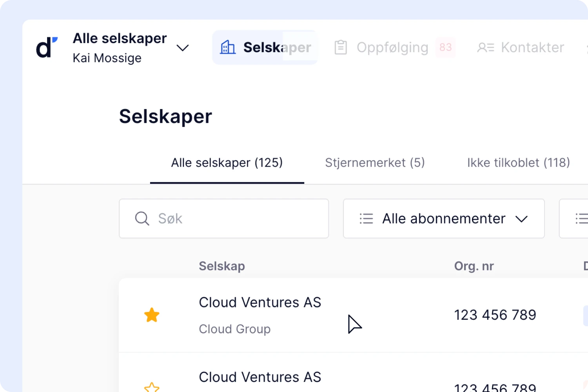The width and height of the screenshot is (588, 392).
Task: Sort by the Org. nr column header
Action: [x=474, y=266]
